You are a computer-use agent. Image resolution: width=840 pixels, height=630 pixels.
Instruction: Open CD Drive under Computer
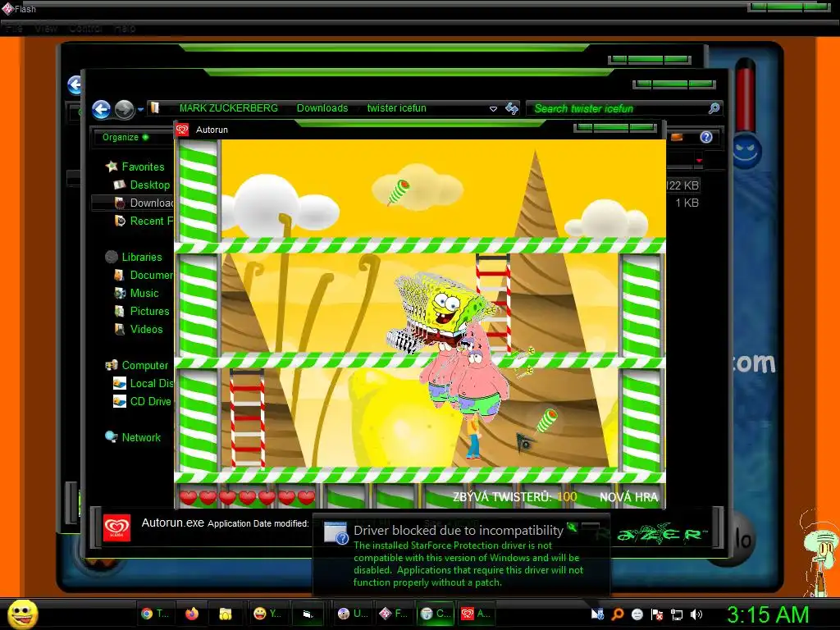click(151, 402)
